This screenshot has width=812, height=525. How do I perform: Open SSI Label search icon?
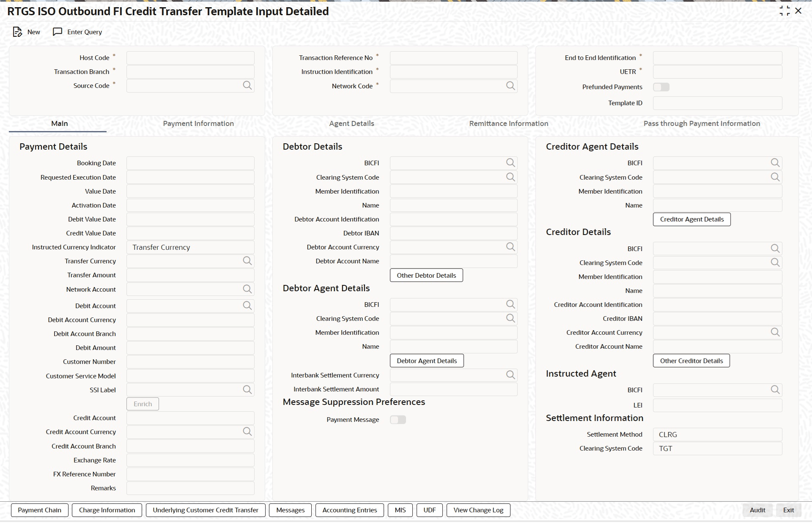[247, 390]
